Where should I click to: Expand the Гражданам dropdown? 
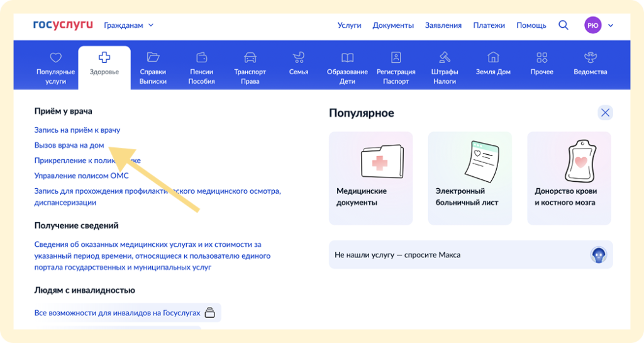(x=128, y=25)
